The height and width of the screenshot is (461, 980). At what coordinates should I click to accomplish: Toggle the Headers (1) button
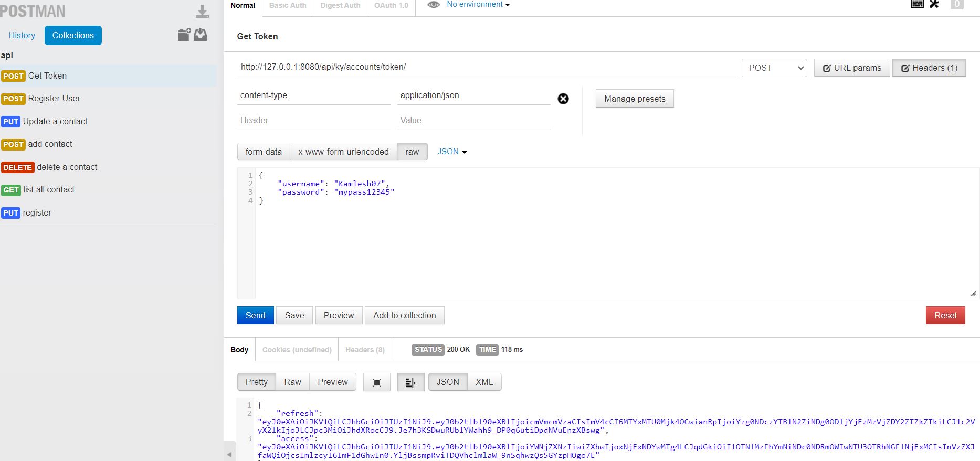(929, 68)
